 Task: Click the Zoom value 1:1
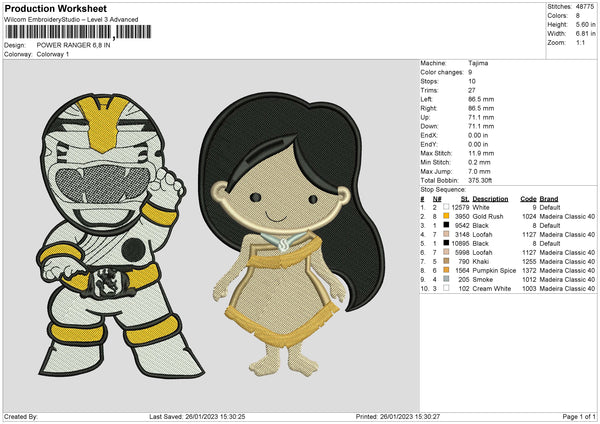click(x=580, y=42)
